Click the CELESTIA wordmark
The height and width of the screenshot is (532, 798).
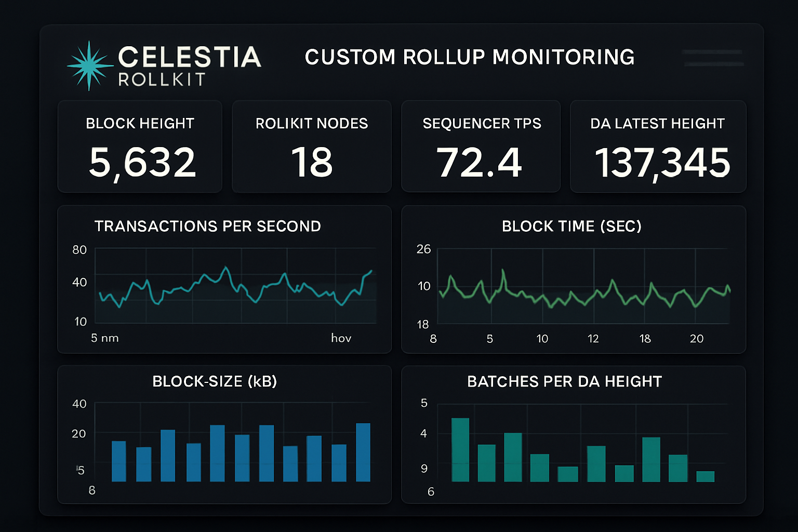[190, 57]
